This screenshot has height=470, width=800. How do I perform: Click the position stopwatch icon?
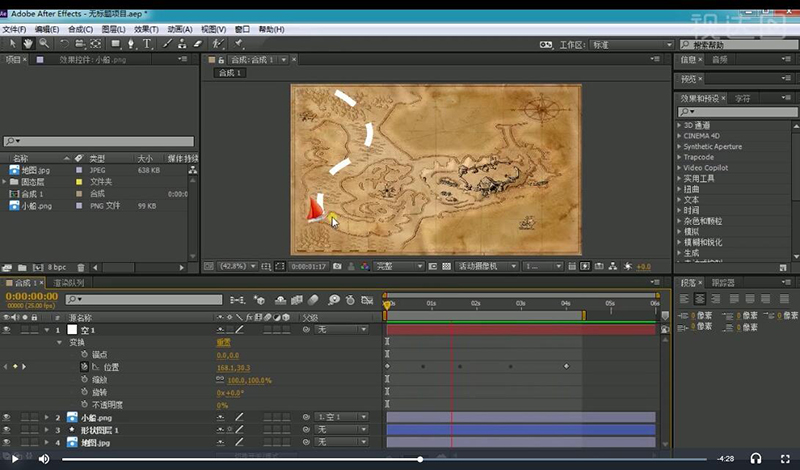84,367
